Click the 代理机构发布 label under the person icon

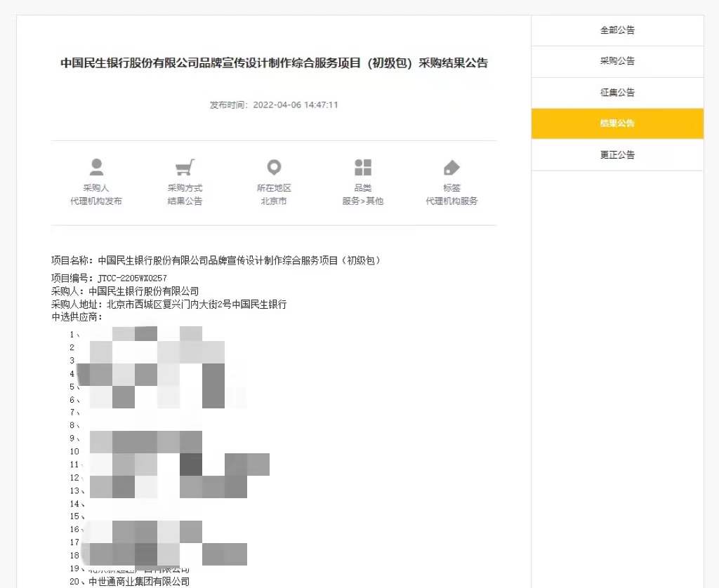[96, 201]
